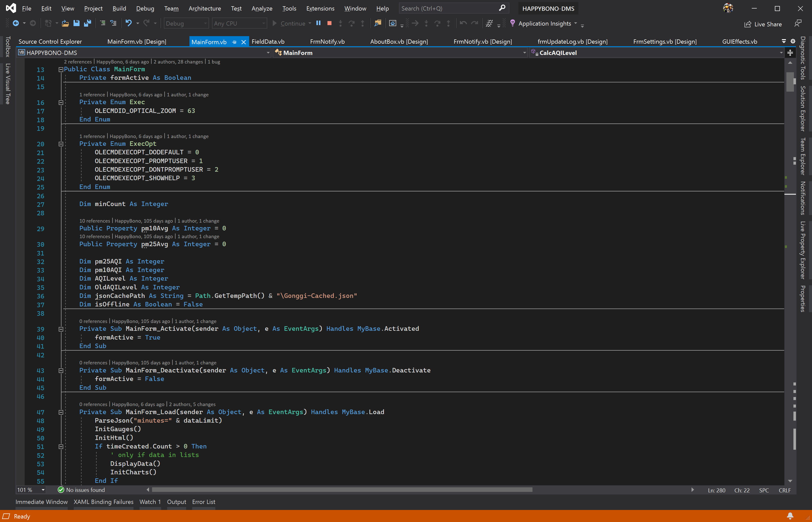
Task: Open the Any CPU platform dropdown
Action: point(239,23)
